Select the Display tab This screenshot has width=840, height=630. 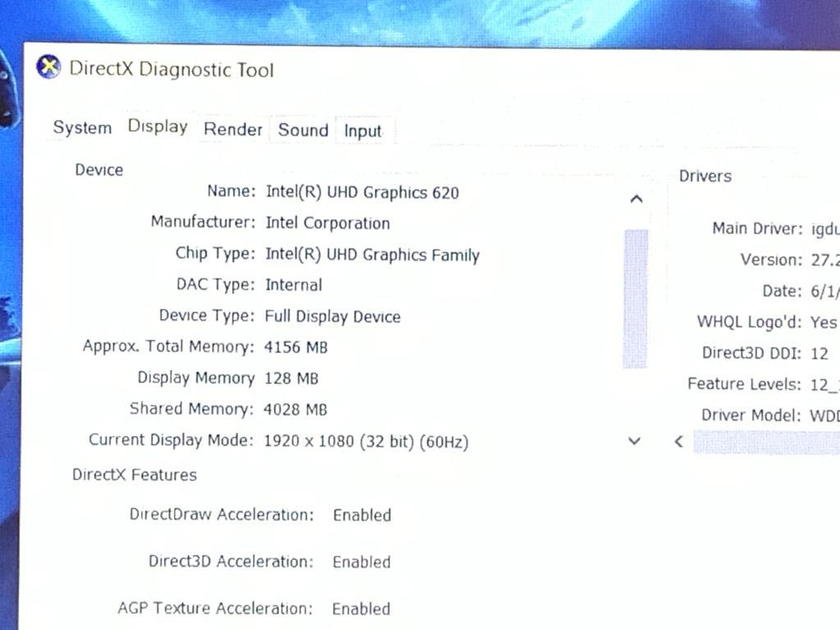pos(157,126)
